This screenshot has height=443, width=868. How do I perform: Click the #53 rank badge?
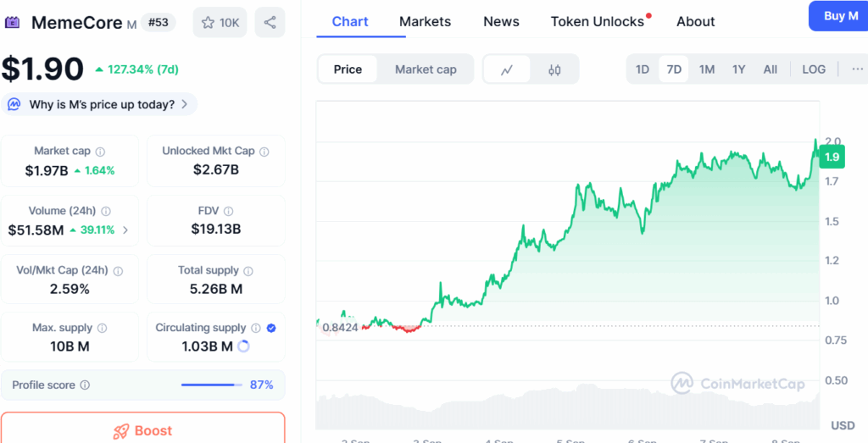[x=159, y=23]
